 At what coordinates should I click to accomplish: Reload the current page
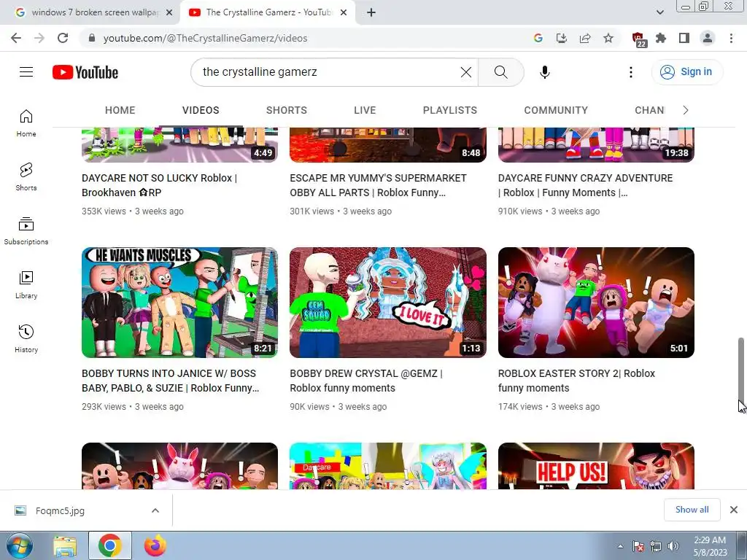click(63, 38)
